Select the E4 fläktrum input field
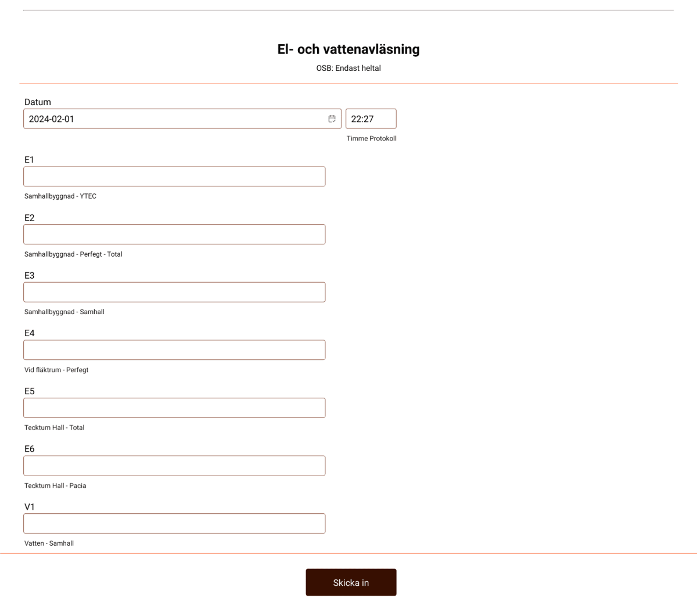Viewport: 697px width, 616px height. (x=174, y=350)
